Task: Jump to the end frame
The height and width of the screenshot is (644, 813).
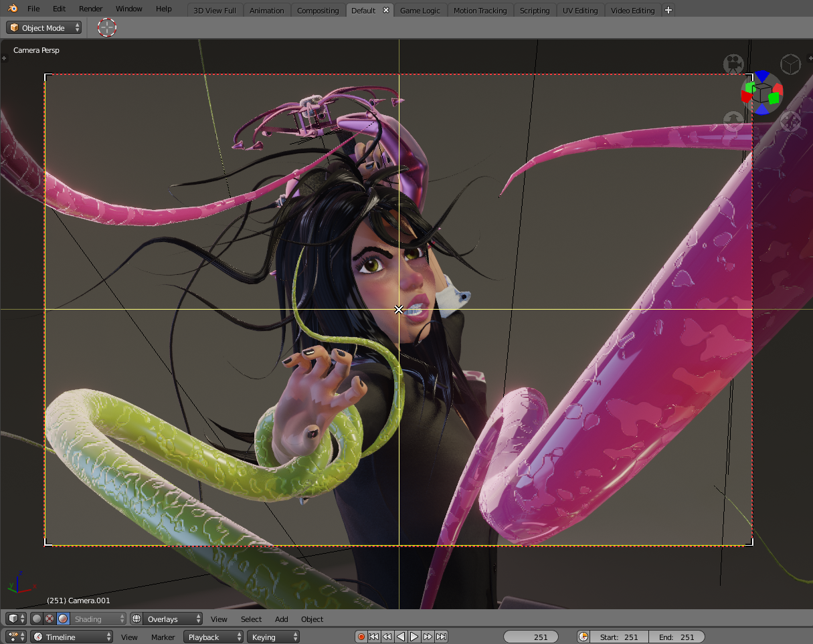Action: click(x=441, y=637)
